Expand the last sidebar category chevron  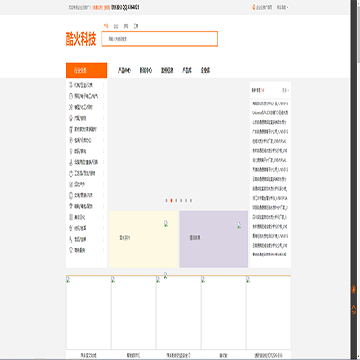[104, 250]
